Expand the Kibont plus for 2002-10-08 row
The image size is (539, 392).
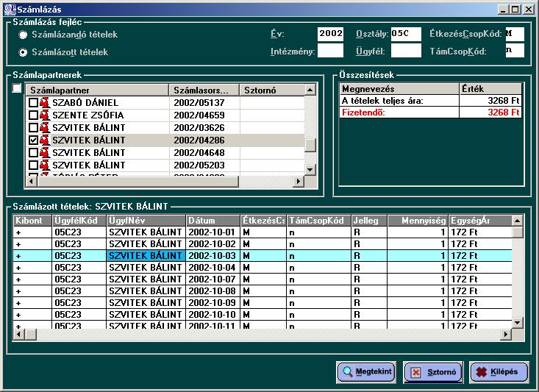pyautogui.click(x=18, y=291)
